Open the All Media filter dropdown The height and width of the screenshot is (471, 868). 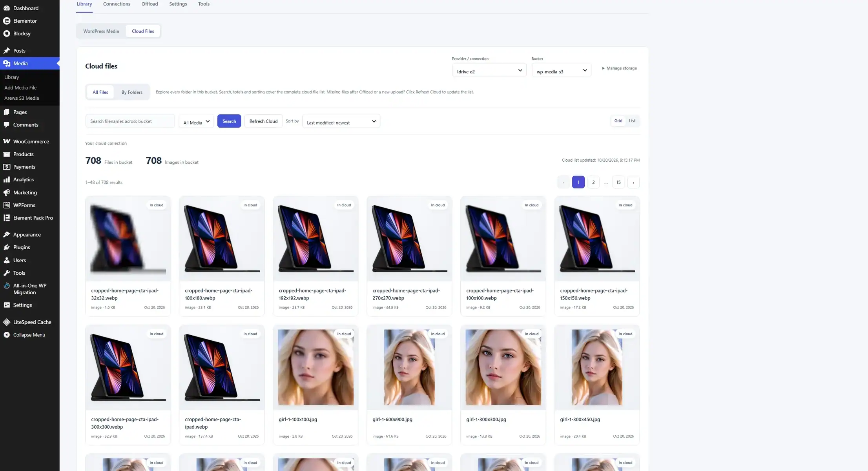(x=196, y=121)
